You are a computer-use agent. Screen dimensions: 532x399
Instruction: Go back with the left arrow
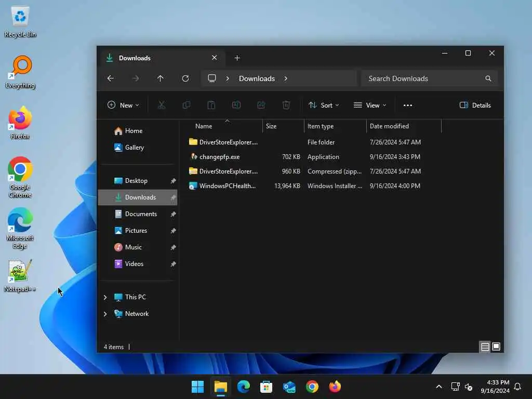tap(111, 78)
